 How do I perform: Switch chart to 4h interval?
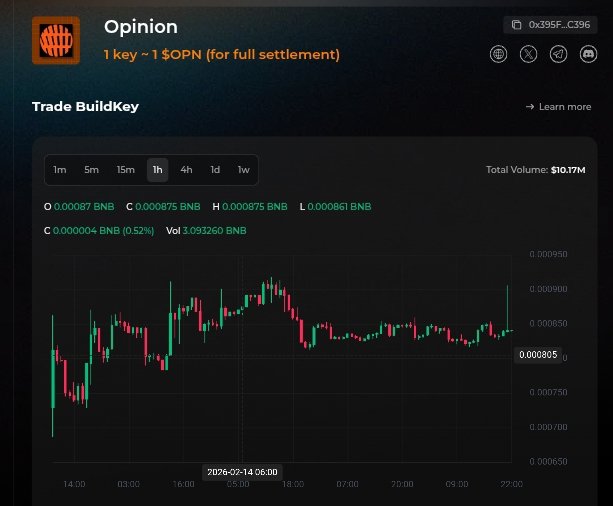point(186,170)
